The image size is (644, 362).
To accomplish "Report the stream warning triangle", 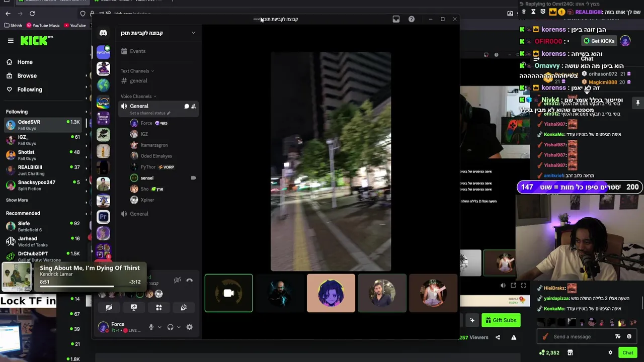I will click(x=514, y=337).
